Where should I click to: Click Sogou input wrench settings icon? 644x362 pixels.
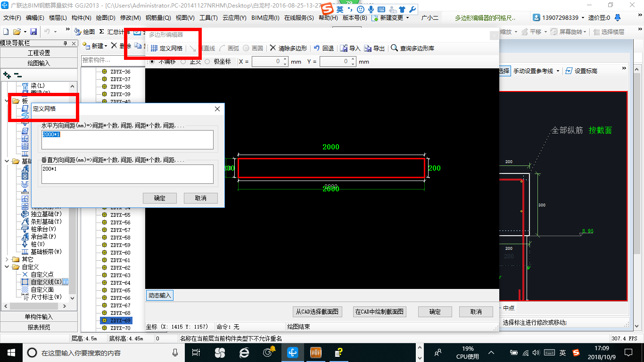pyautogui.click(x=412, y=9)
